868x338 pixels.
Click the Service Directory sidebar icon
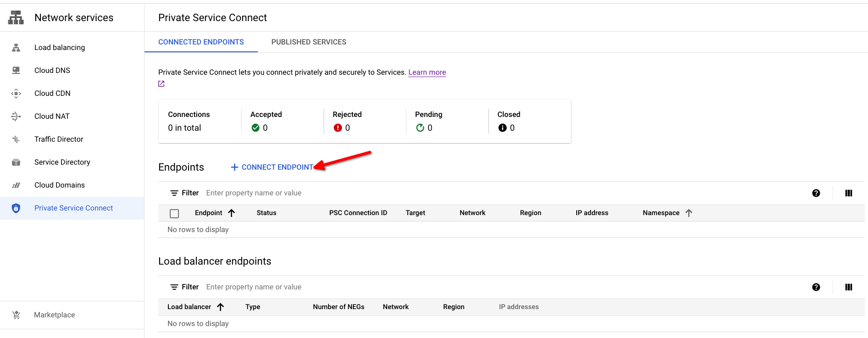point(16,162)
